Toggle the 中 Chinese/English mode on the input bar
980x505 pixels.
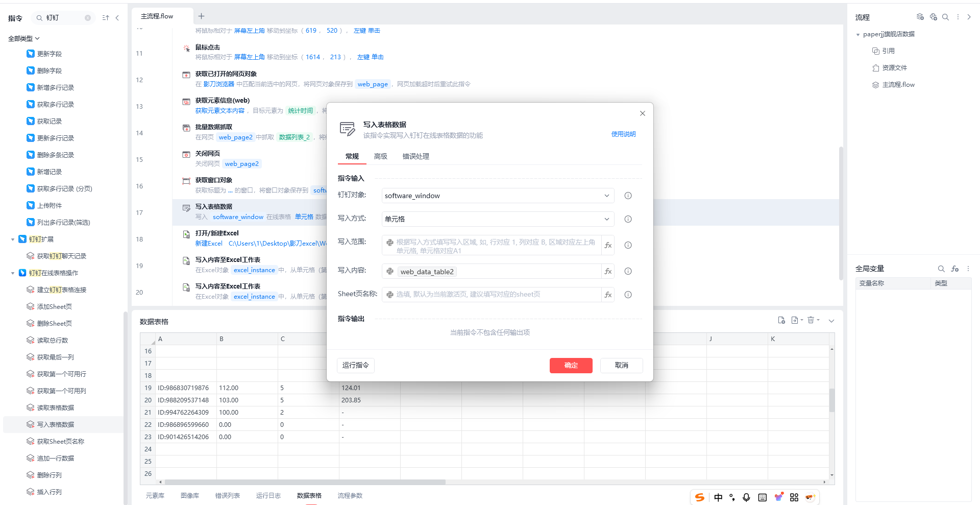click(718, 497)
